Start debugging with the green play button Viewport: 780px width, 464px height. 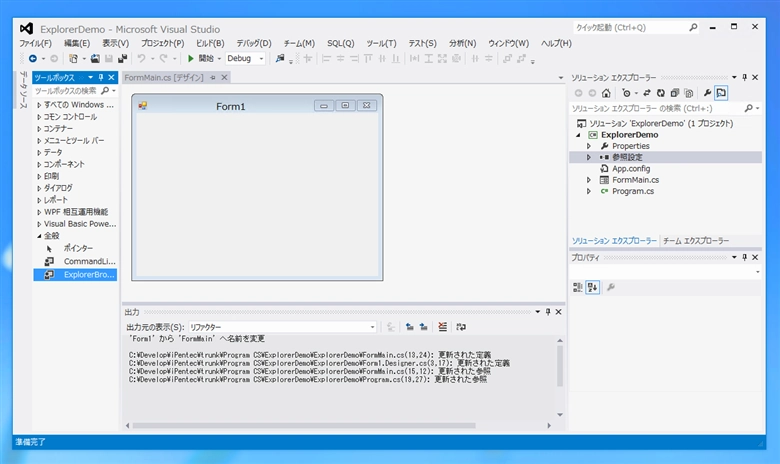(191, 59)
